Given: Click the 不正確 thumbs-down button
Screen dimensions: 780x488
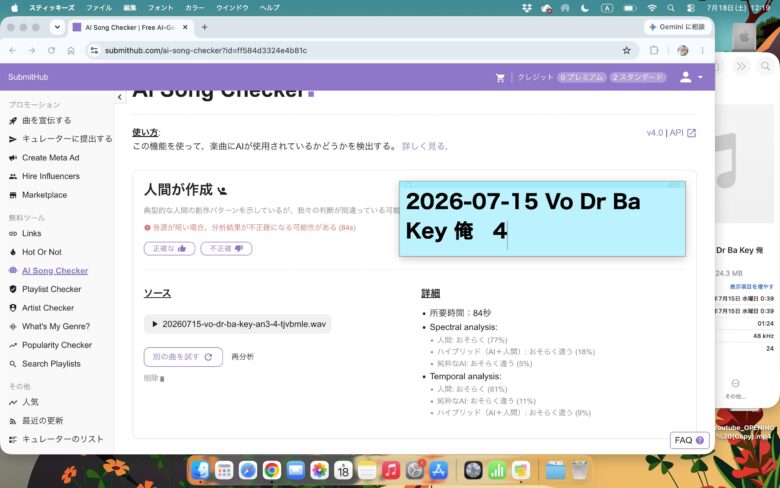Looking at the screenshot, I should 226,249.
